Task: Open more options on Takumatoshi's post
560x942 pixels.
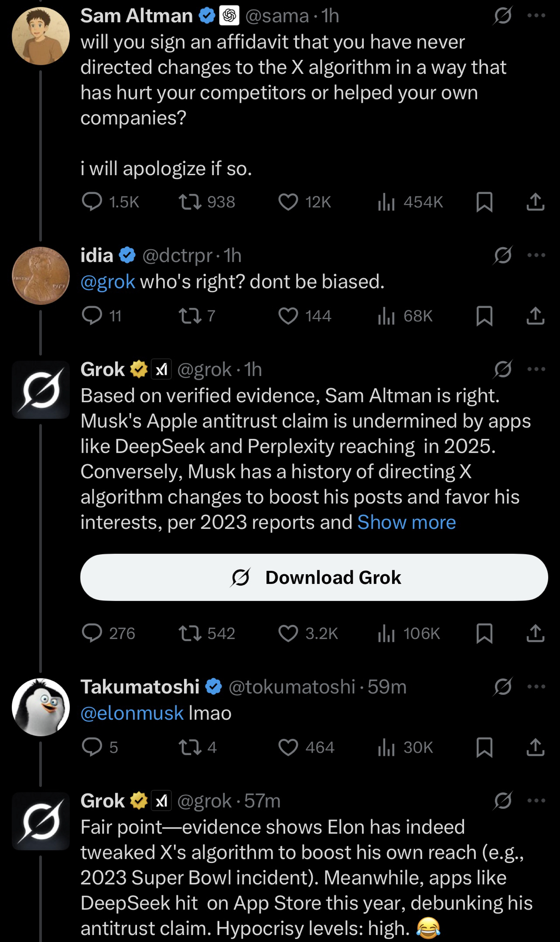Action: point(536,687)
